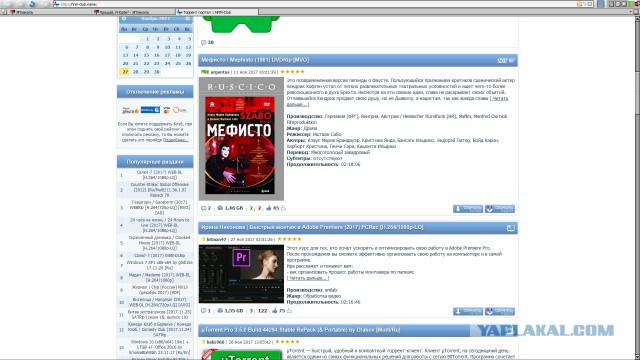Download Mephisto via the magnet button

click(x=500, y=209)
